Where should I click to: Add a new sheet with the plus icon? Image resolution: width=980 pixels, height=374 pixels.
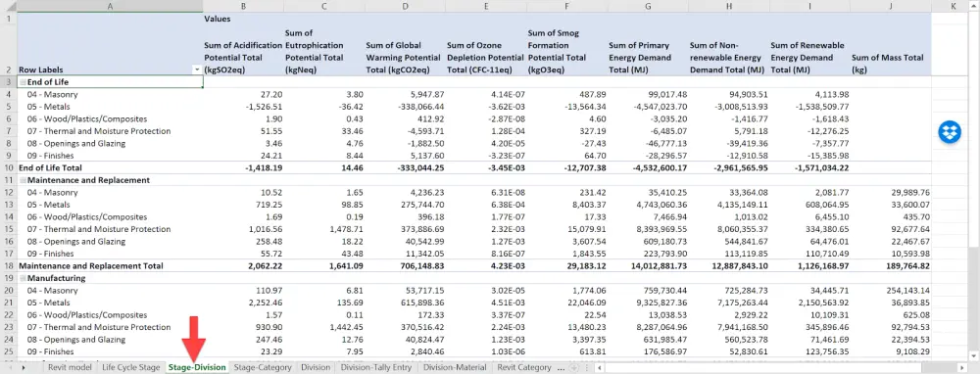pyautogui.click(x=574, y=368)
